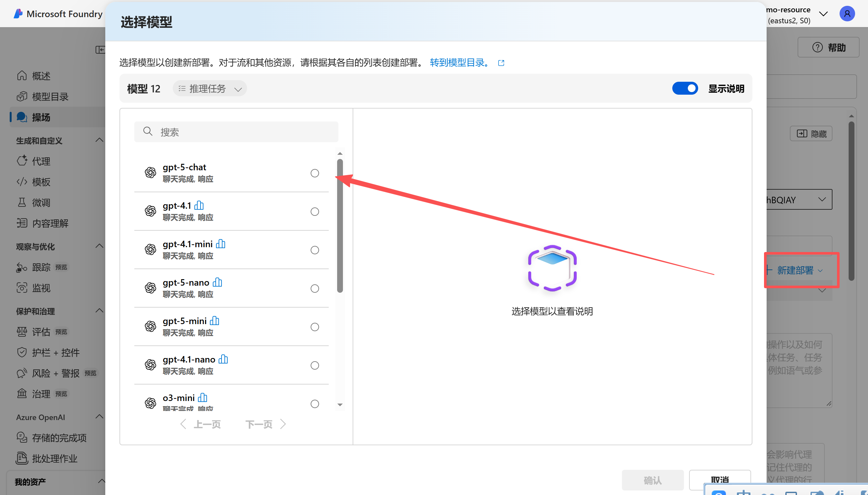The height and width of the screenshot is (495, 868).
Task: Open the 转到模型目录 link
Action: pos(459,63)
